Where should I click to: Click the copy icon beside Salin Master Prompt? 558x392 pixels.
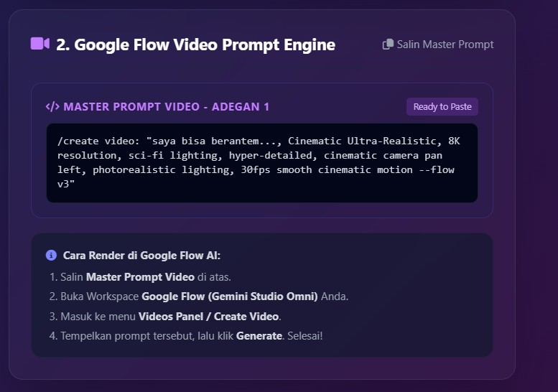[388, 44]
